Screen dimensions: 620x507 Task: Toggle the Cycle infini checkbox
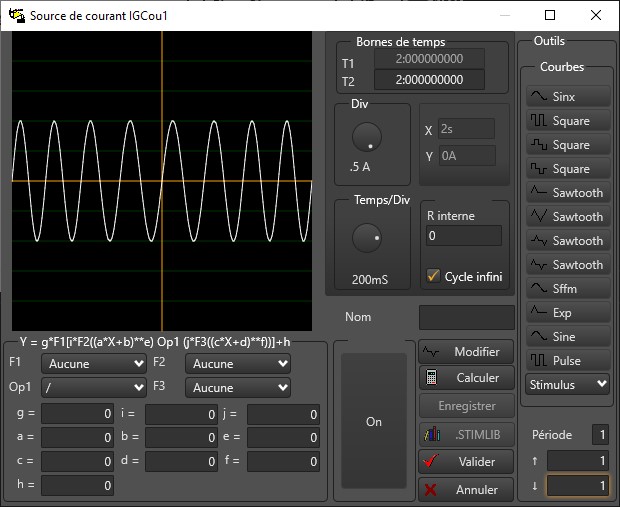434,277
